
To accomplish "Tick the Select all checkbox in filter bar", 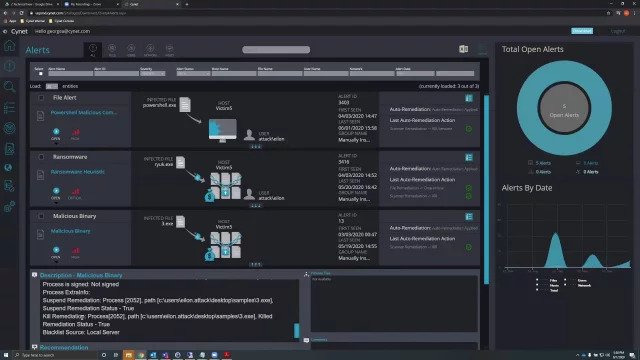I will (40, 73).
